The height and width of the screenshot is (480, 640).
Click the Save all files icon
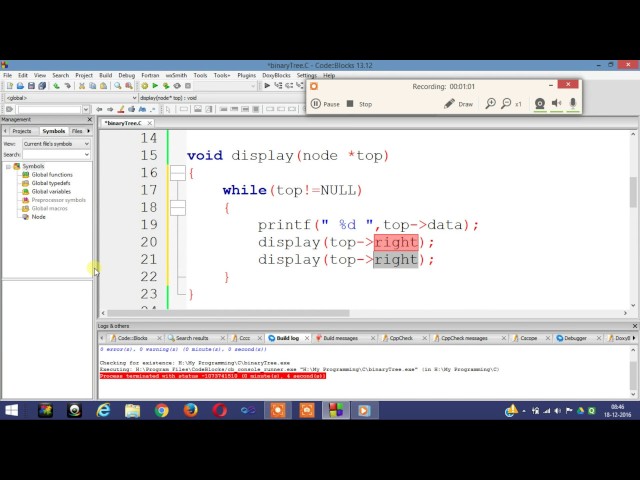[42, 86]
